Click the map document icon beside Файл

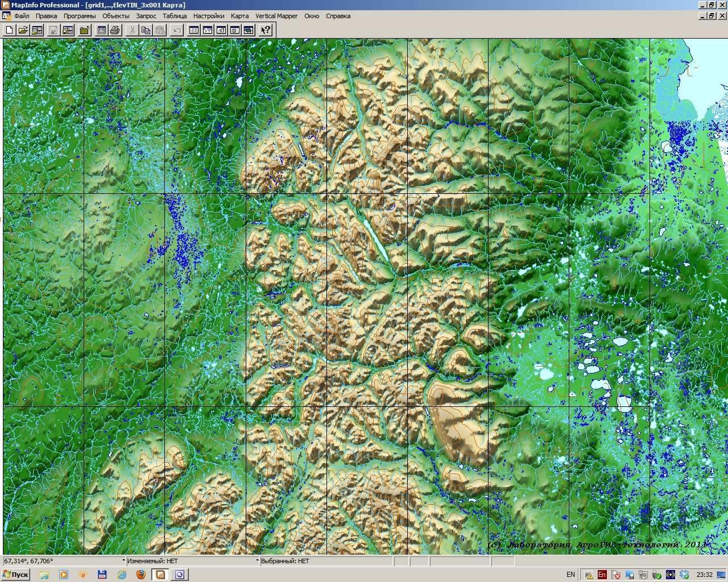[6, 16]
